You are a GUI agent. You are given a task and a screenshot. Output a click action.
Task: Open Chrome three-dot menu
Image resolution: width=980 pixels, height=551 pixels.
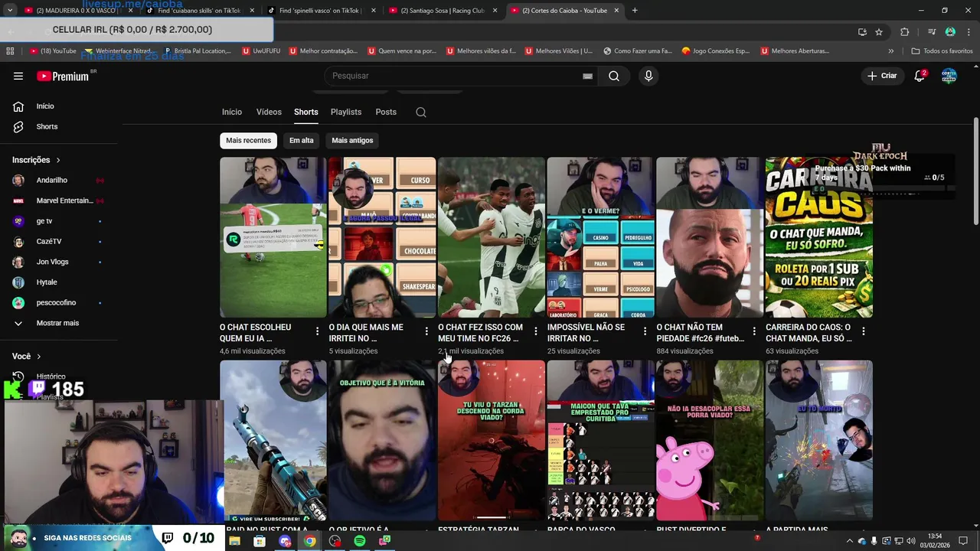pyautogui.click(x=968, y=31)
